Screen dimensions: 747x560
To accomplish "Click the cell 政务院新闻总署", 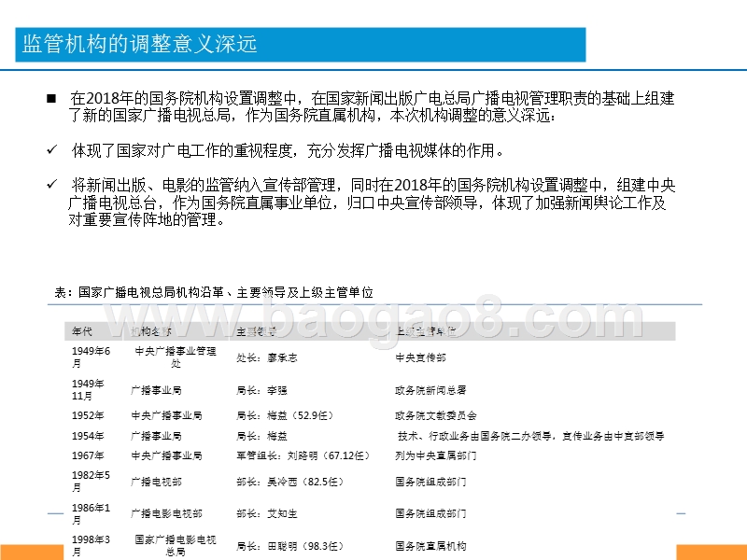I will point(430,390).
